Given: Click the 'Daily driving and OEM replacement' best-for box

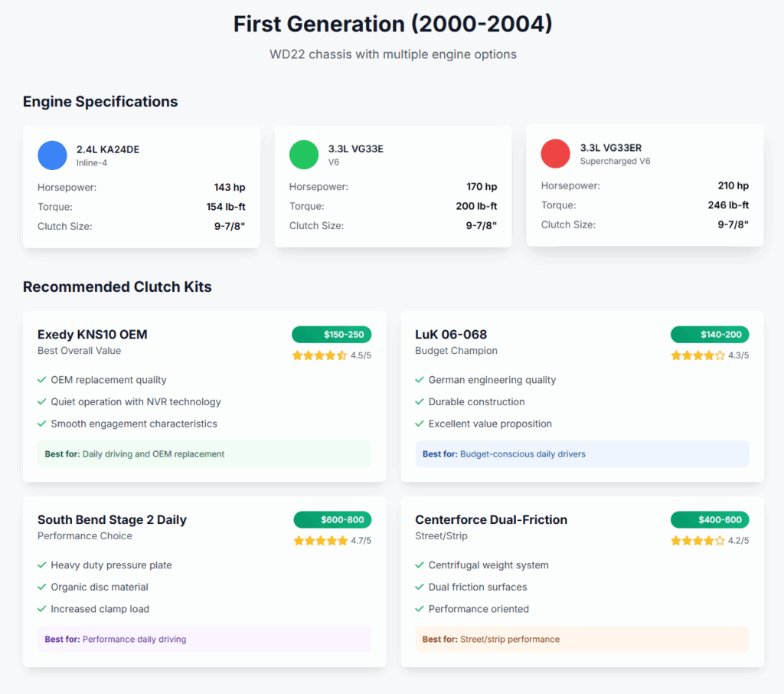Looking at the screenshot, I should click(x=204, y=453).
